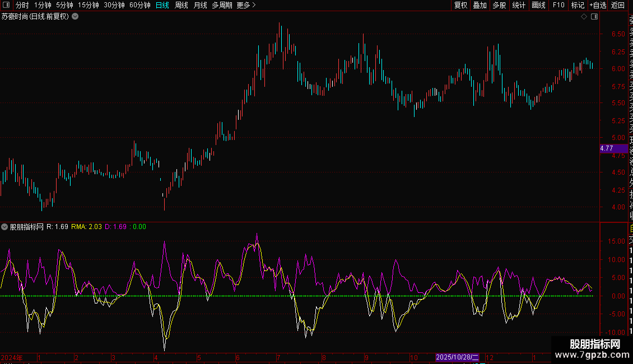Image resolution: width=633 pixels, height=364 pixels.
Task: Open 多股 multi-stock view
Action: 500,5
